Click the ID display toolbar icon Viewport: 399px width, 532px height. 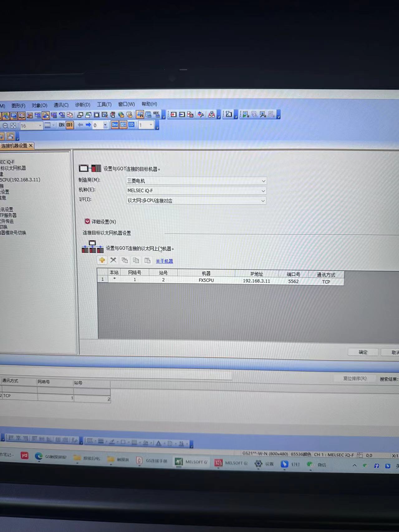(131, 125)
